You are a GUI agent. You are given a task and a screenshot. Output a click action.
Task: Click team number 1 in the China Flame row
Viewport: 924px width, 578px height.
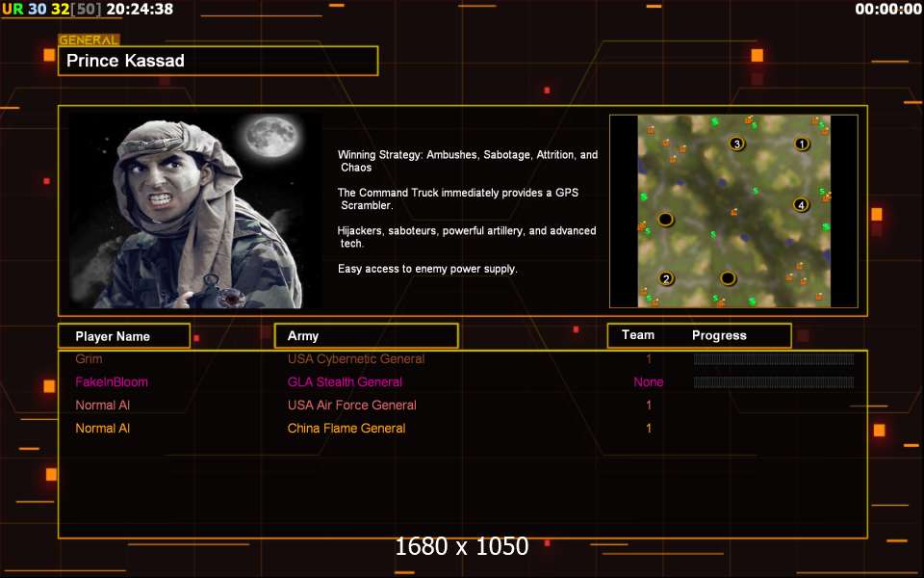point(649,428)
